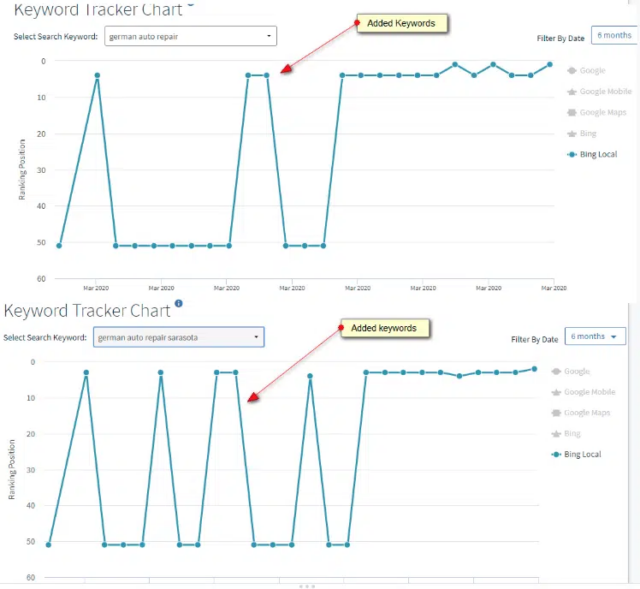Toggle Bing Local series in bottom chart legend
640x589 pixels.
click(576, 454)
